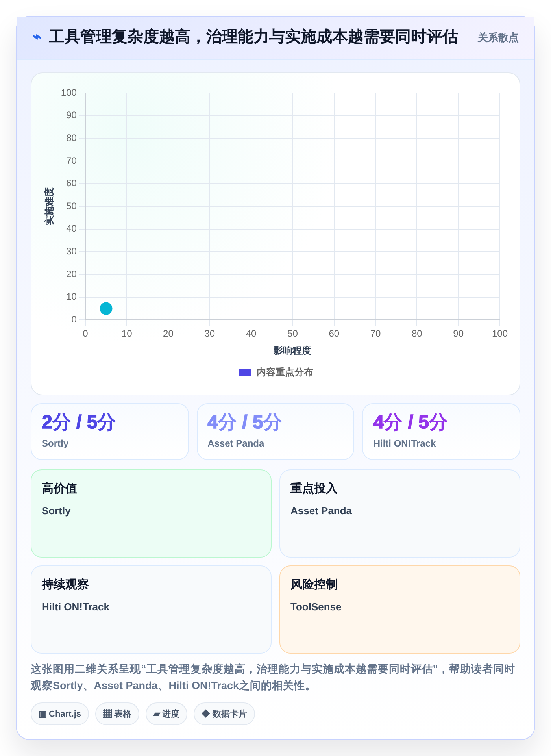
Task: Click the square icon in the Chart.js chip
Action: pyautogui.click(x=43, y=714)
